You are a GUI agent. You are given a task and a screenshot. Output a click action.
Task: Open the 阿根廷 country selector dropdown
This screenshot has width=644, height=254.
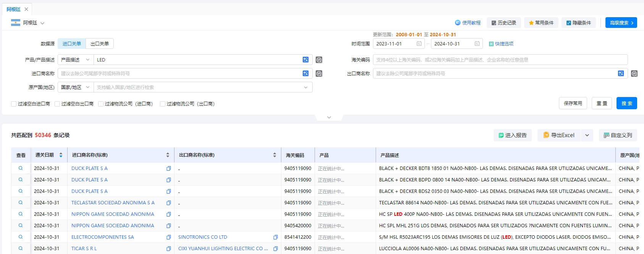(28, 23)
